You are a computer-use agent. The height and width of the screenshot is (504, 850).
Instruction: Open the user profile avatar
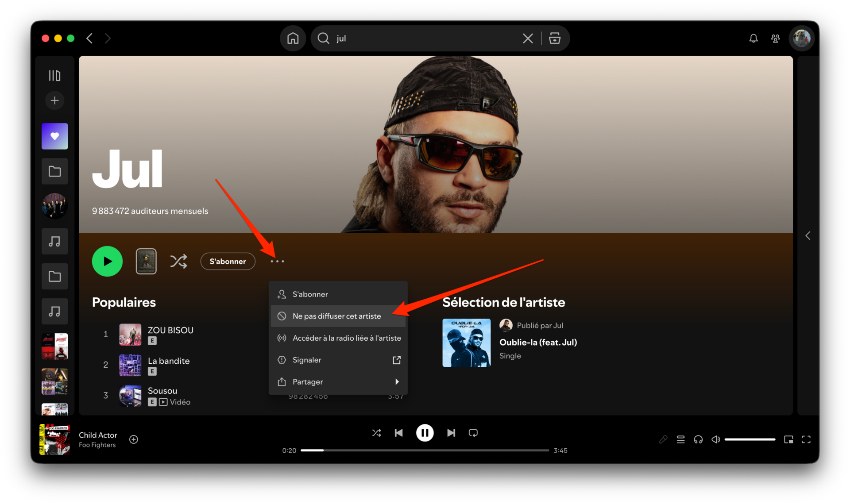[801, 38]
